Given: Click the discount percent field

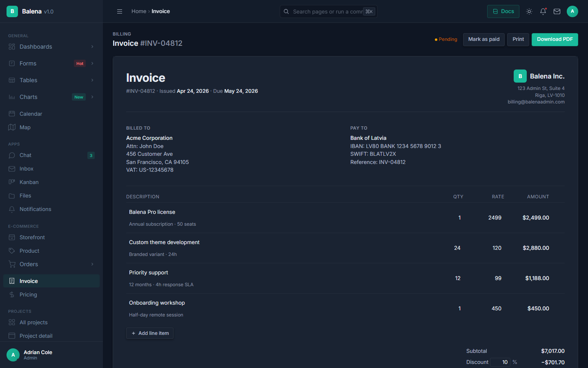Looking at the screenshot, I should pos(500,362).
